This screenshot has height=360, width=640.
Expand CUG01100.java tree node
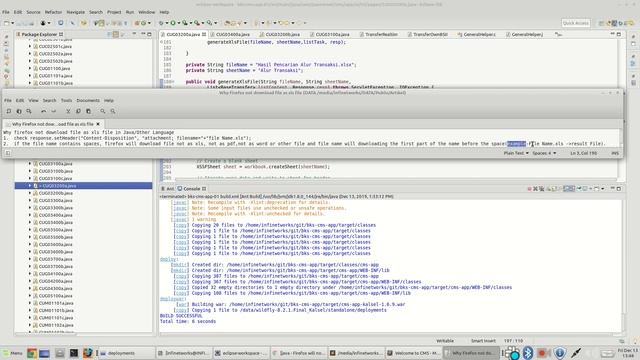pos(30,69)
